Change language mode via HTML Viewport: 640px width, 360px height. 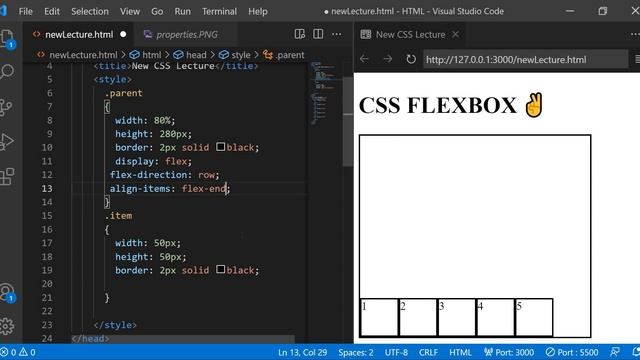coord(460,352)
